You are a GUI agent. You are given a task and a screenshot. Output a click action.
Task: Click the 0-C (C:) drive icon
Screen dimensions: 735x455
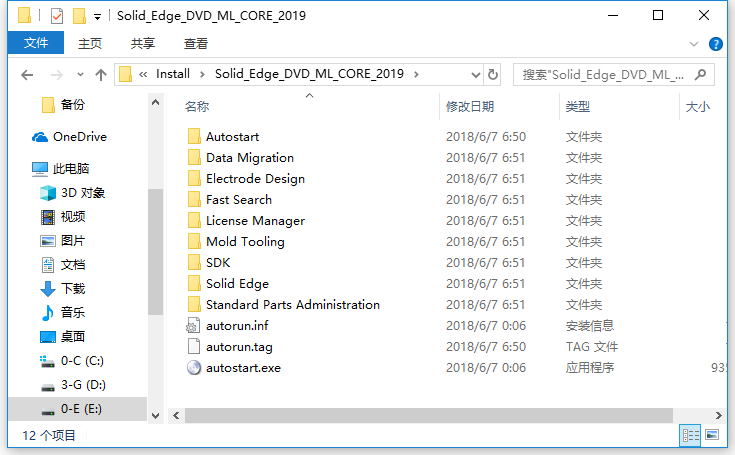click(48, 361)
